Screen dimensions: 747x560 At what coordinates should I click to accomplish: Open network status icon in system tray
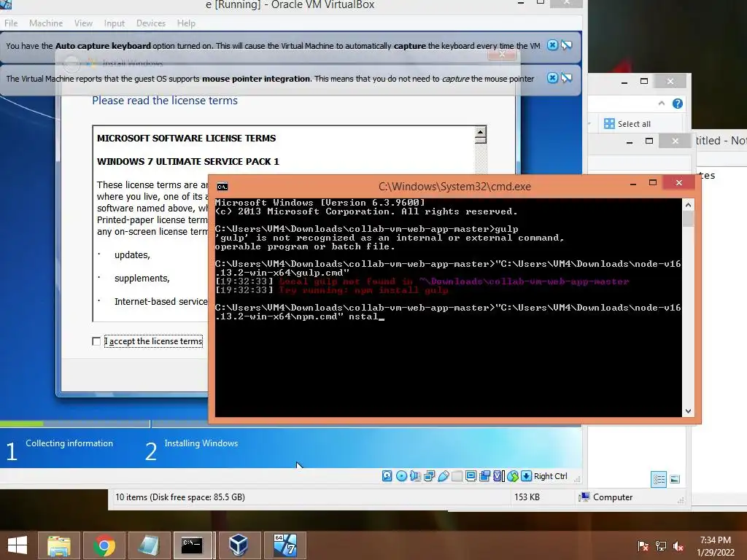[x=661, y=545]
